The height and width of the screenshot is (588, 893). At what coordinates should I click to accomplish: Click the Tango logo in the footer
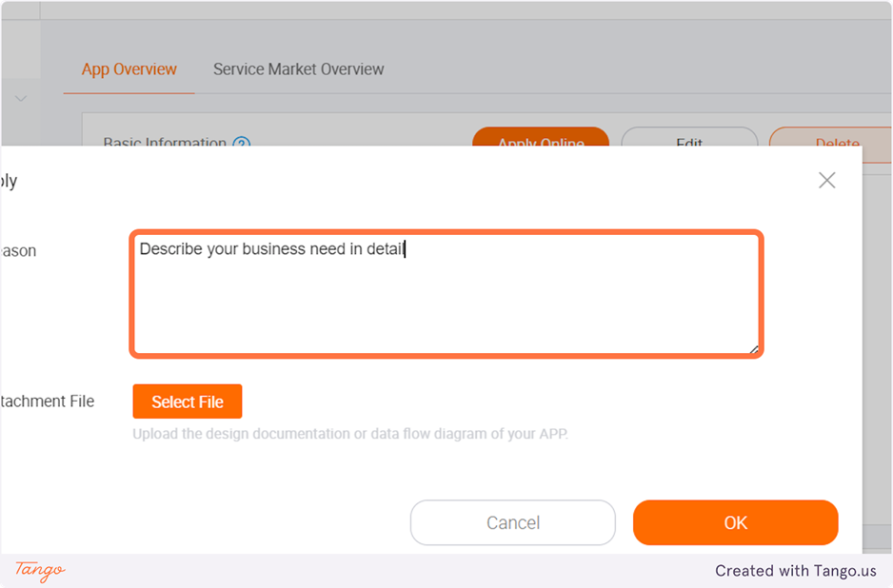pos(40,570)
